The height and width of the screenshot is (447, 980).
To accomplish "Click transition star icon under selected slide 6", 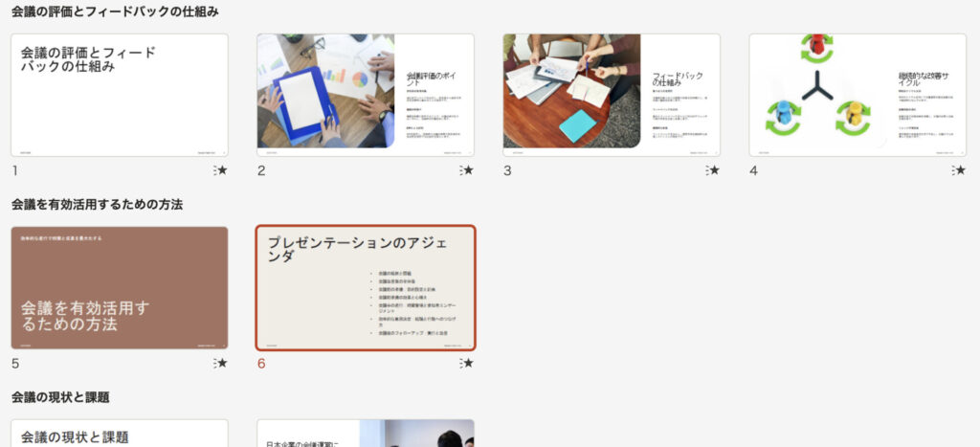I will [x=467, y=363].
